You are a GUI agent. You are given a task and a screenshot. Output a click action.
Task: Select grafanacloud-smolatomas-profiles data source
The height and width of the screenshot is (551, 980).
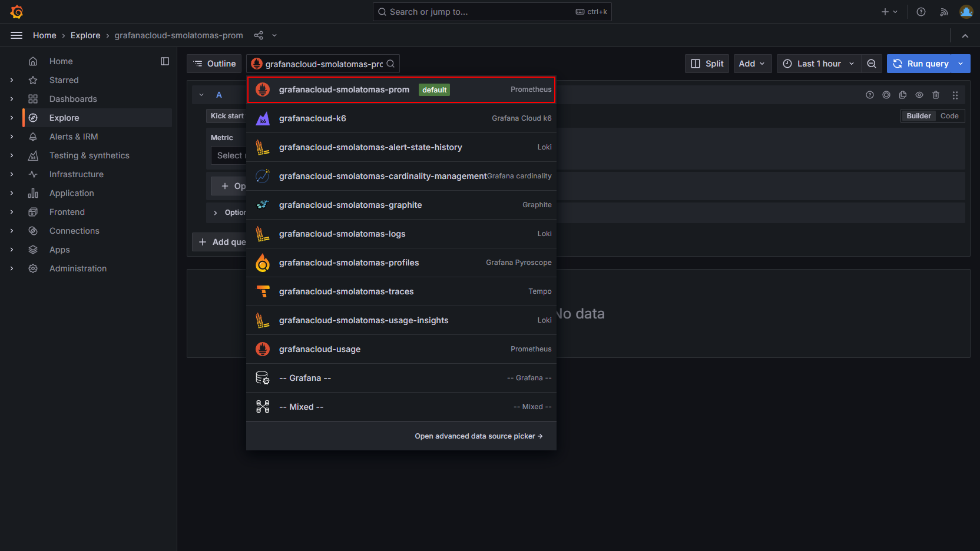tap(401, 263)
